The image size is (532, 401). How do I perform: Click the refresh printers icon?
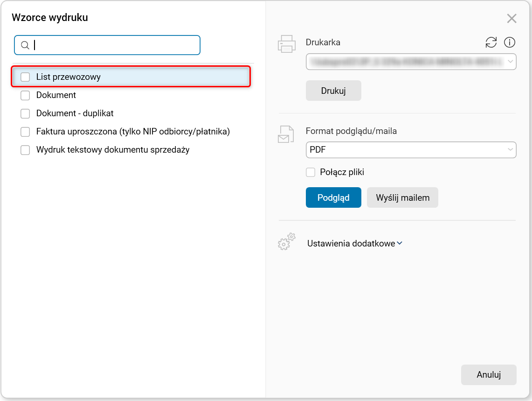pyautogui.click(x=491, y=42)
